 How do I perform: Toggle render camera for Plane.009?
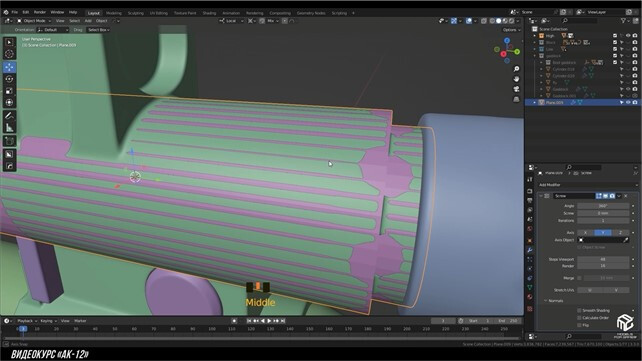click(635, 102)
